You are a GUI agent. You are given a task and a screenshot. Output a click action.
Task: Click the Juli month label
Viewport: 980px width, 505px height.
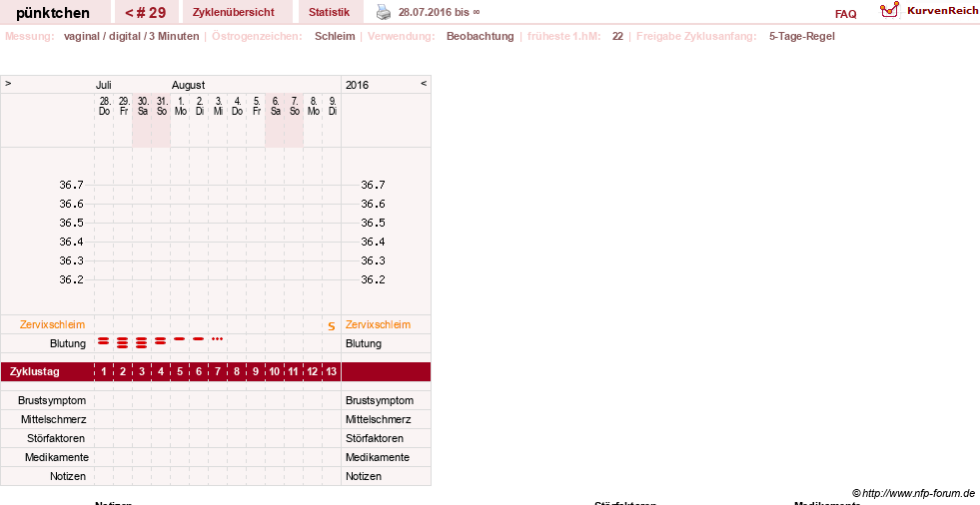(103, 85)
